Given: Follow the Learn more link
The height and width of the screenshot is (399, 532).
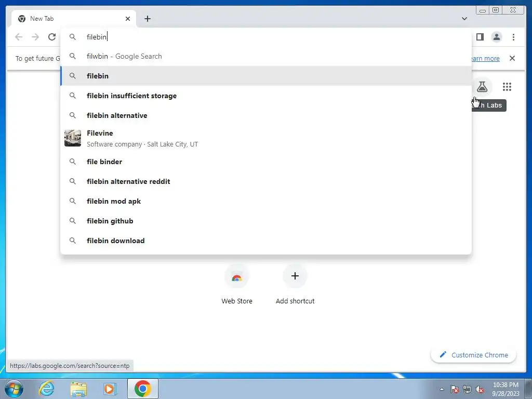Looking at the screenshot, I should pyautogui.click(x=485, y=58).
